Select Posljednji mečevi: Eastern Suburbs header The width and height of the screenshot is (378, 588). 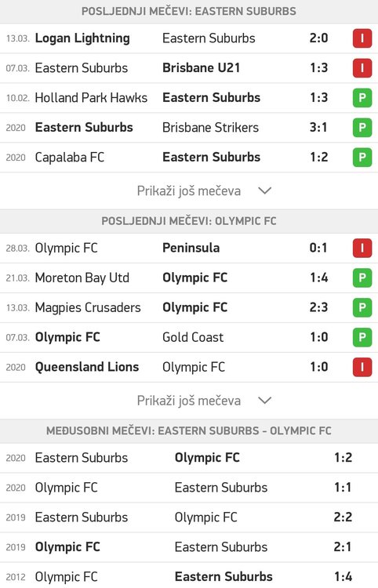pos(189,11)
